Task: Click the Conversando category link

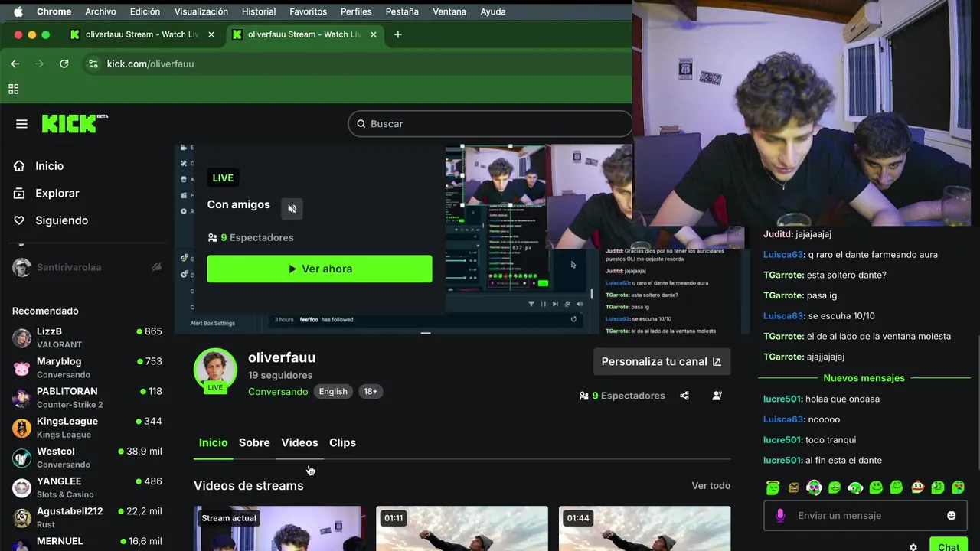Action: click(278, 392)
